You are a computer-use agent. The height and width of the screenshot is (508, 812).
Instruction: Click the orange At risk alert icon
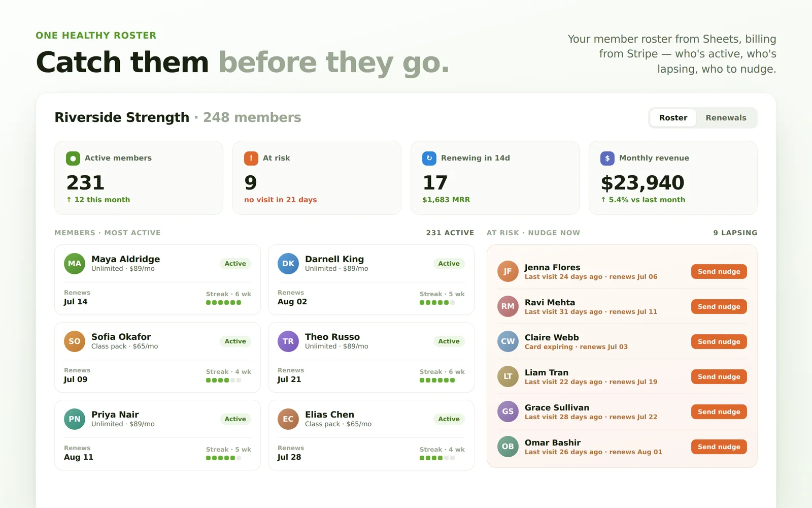pos(251,158)
